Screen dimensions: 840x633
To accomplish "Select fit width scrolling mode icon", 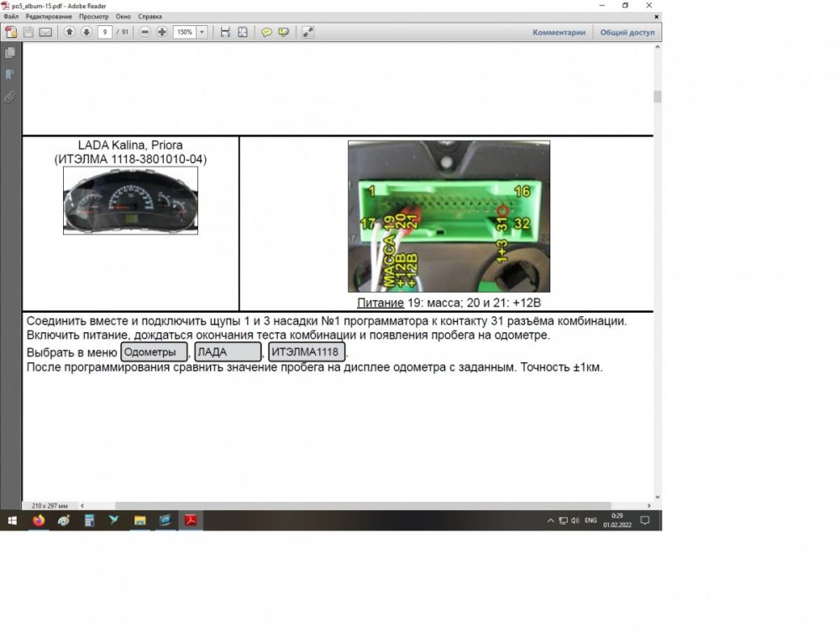I will pyautogui.click(x=225, y=32).
